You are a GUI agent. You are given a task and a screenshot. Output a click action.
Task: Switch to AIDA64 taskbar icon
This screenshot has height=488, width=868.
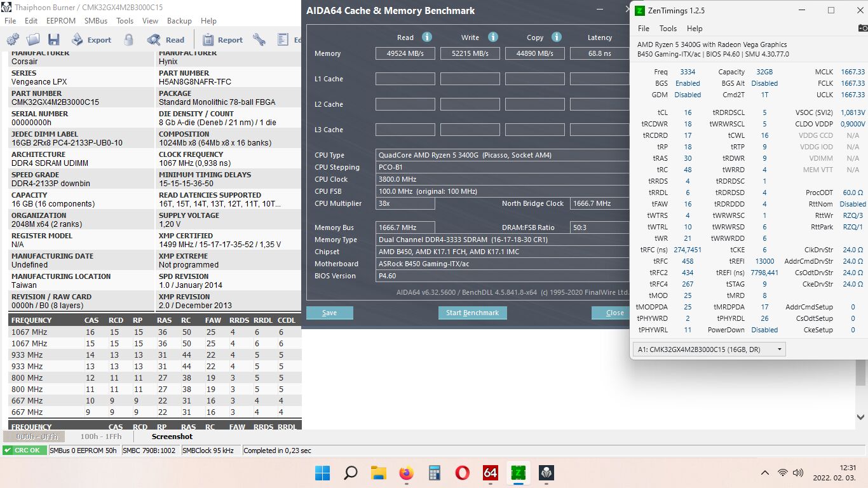click(491, 473)
